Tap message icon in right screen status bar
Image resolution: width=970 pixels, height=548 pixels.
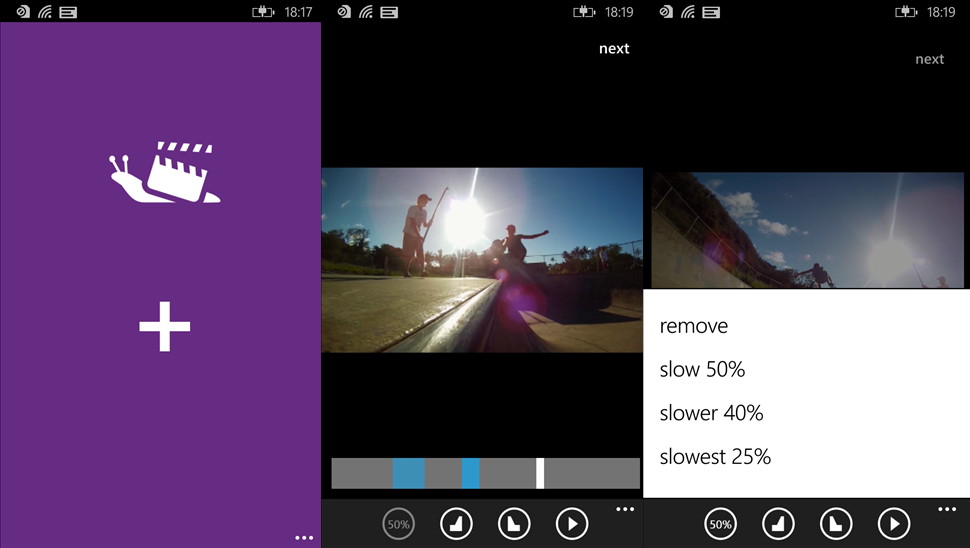(x=711, y=12)
